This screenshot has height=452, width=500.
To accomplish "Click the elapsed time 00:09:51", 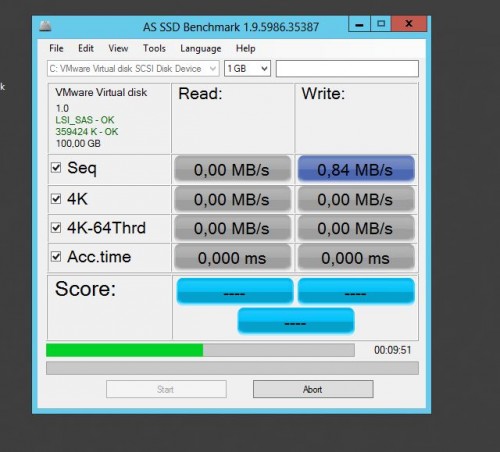I will [393, 350].
